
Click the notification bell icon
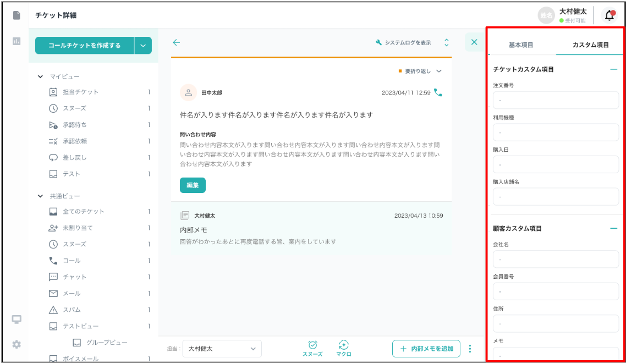point(609,15)
